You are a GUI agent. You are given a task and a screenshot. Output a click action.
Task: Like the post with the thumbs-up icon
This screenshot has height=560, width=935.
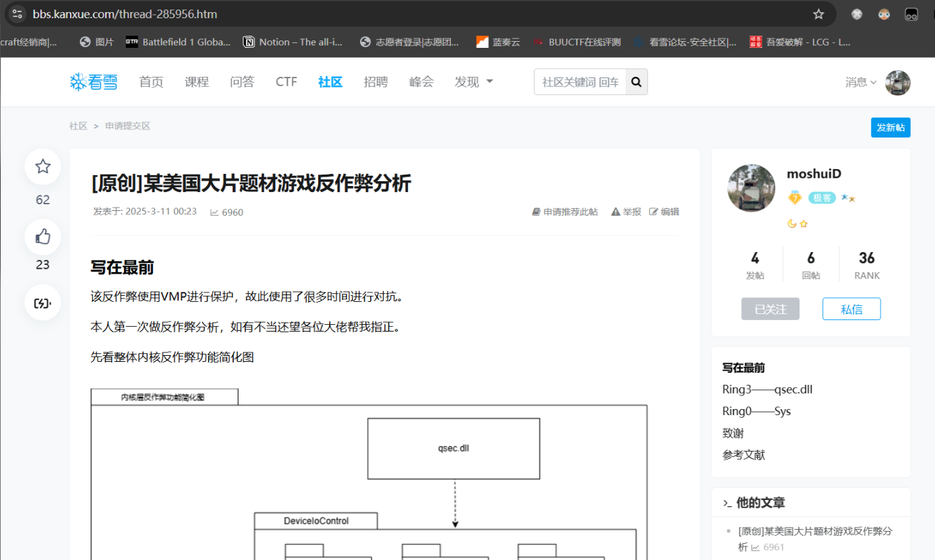[42, 237]
